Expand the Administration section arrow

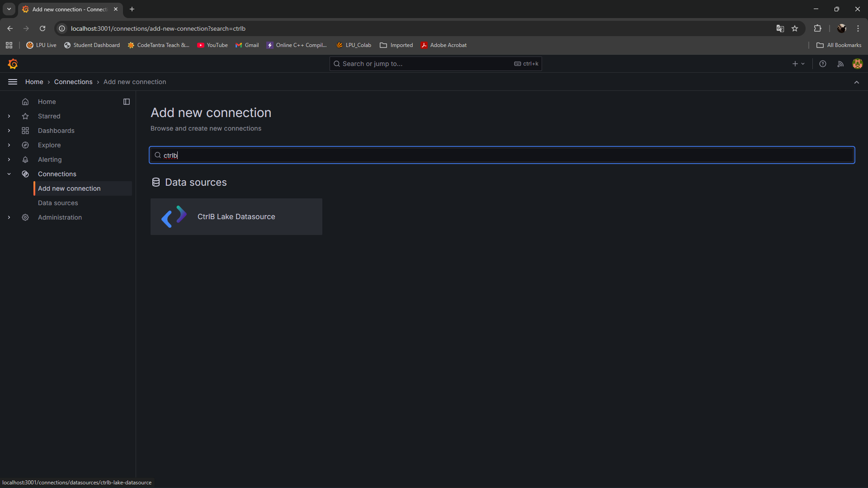tap(9, 217)
